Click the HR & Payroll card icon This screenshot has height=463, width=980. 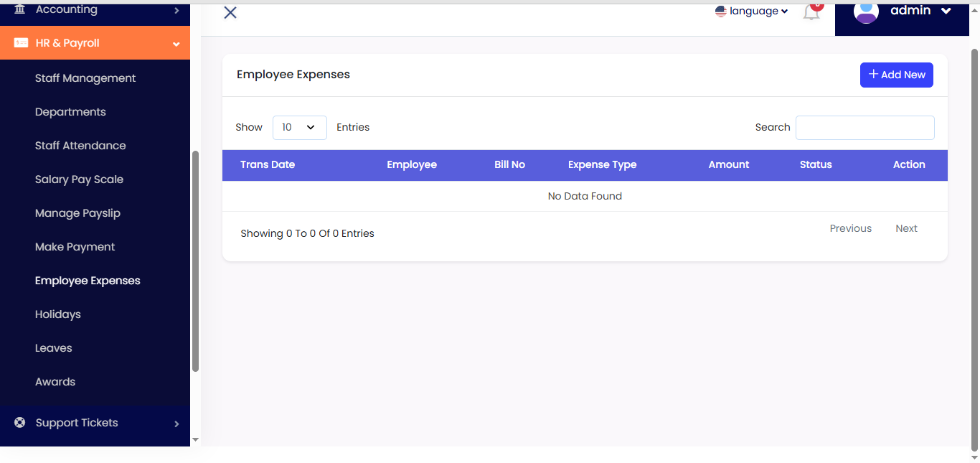pos(21,43)
